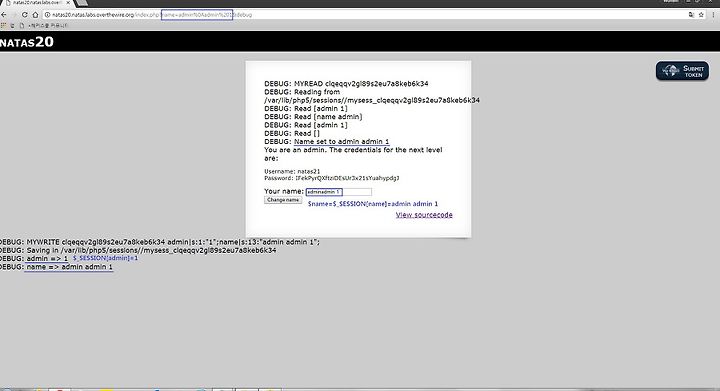This screenshot has height=391, width=720.
Task: Click the translate page icon in address bar
Action: pos(691,15)
